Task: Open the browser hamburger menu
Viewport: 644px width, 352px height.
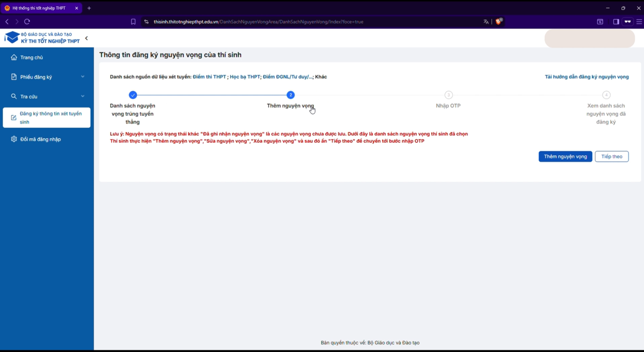Action: 639,22
